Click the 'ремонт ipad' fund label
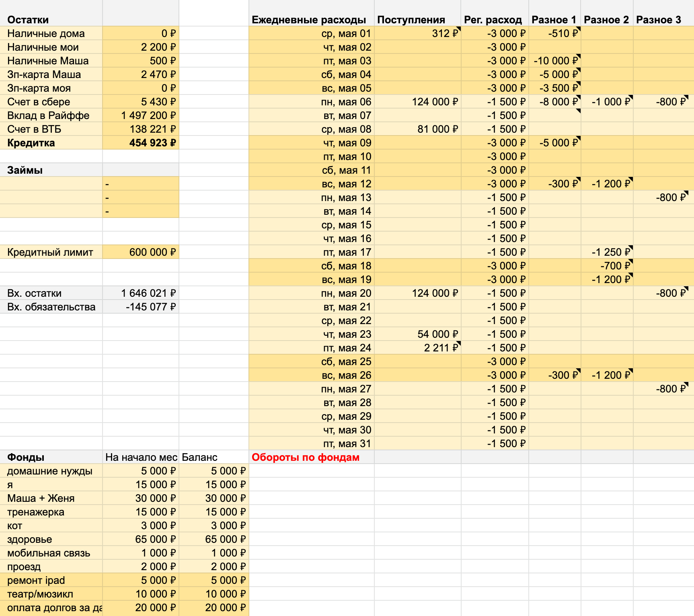694x616 pixels. click(x=51, y=580)
